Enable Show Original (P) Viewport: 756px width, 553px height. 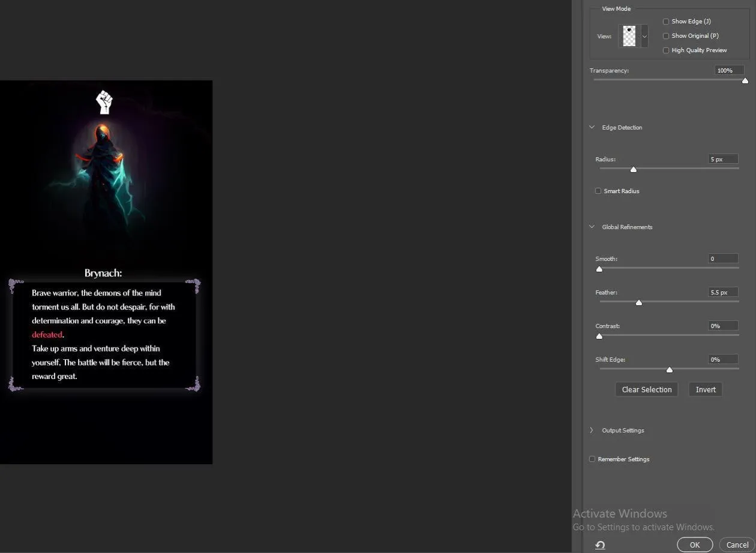665,35
